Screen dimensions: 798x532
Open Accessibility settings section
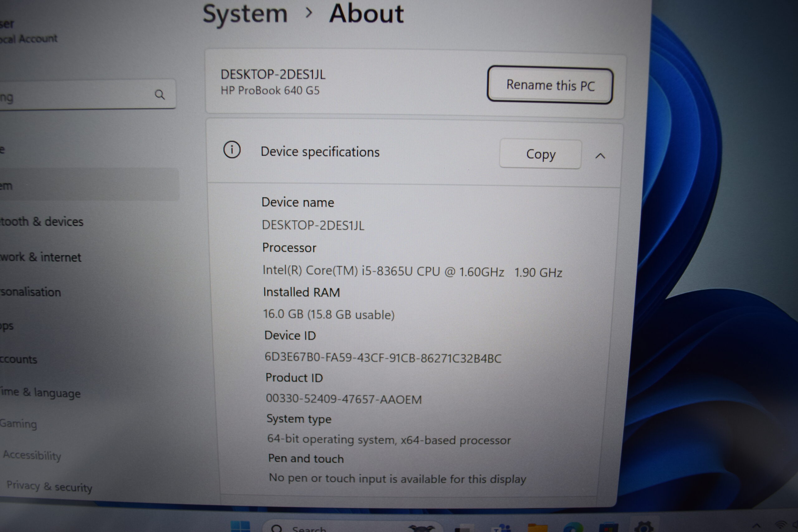click(x=32, y=455)
